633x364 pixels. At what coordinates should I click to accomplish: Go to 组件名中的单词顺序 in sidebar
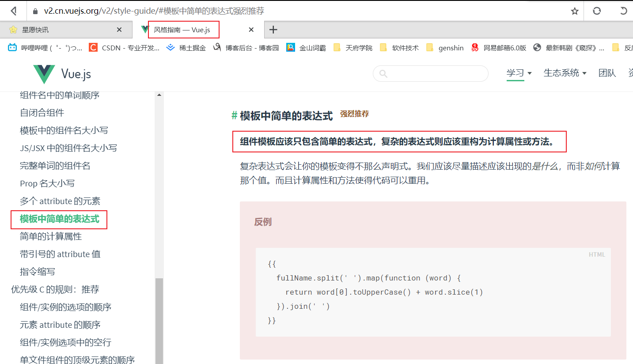60,95
